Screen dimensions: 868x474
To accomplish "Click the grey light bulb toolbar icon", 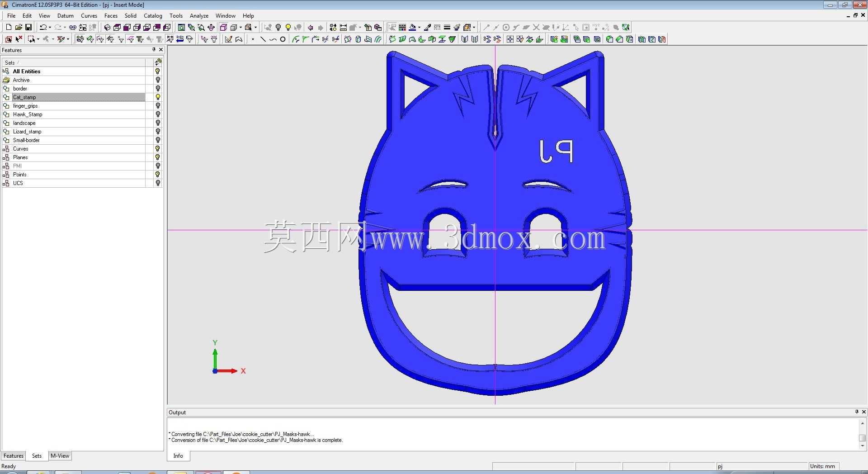I will click(x=278, y=27).
